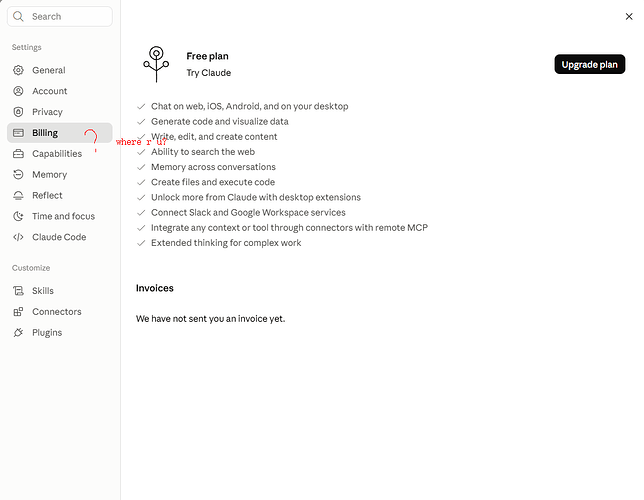This screenshot has width=644, height=500.
Task: Close the settings dialog
Action: point(629,16)
